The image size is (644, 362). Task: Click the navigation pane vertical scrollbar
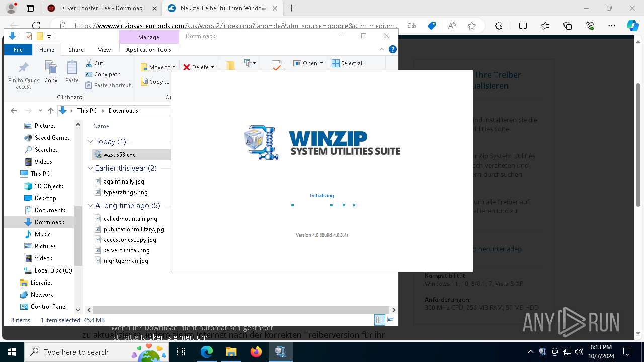[78, 236]
